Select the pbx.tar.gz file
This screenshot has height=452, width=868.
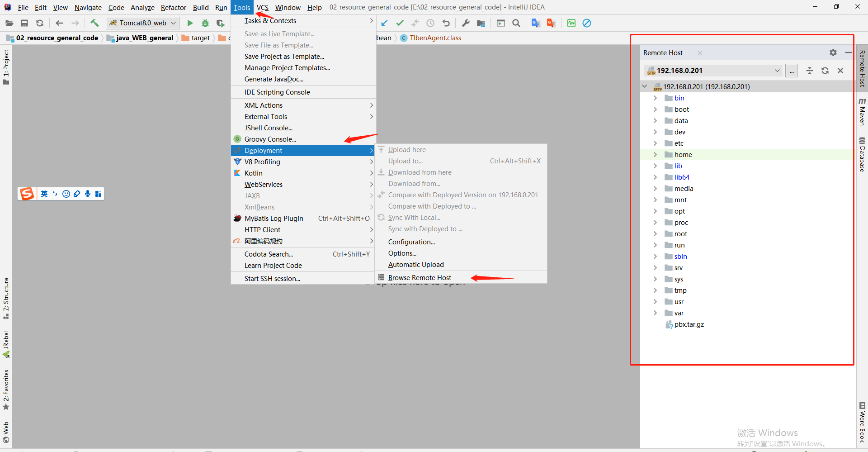pyautogui.click(x=689, y=324)
